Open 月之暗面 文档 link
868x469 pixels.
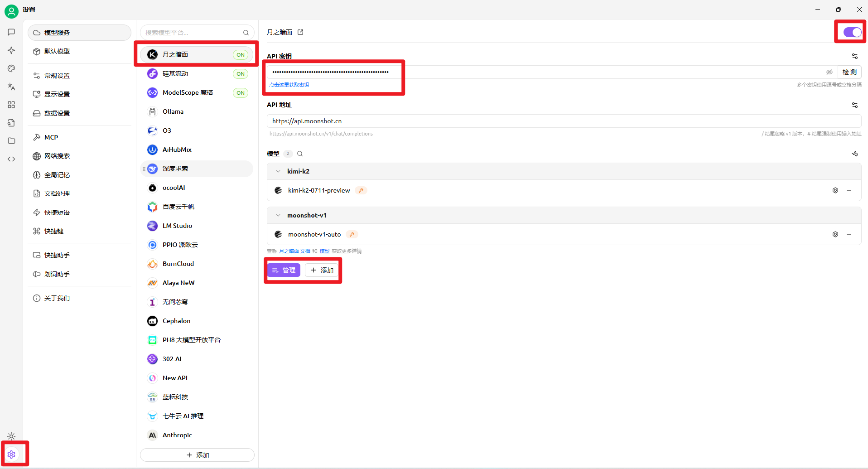tap(294, 251)
